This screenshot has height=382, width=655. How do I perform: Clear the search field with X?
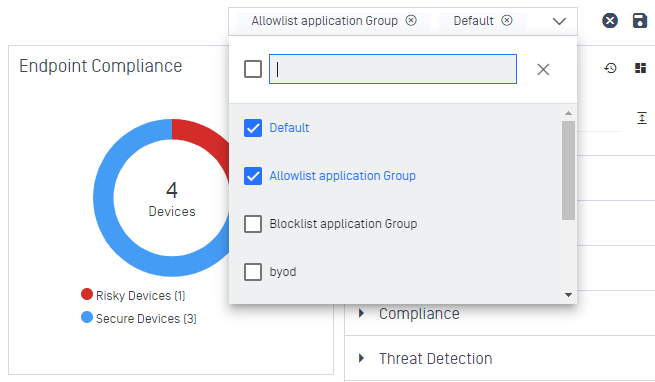coord(543,69)
